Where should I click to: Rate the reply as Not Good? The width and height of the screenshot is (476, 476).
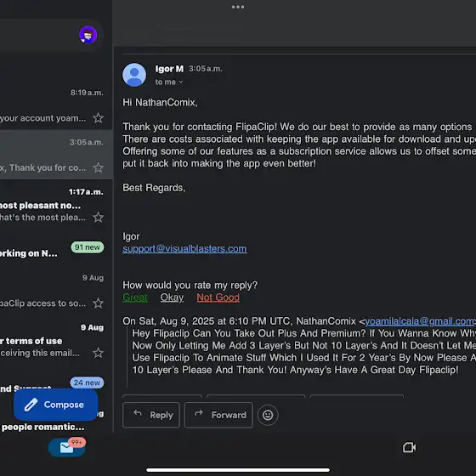218,297
